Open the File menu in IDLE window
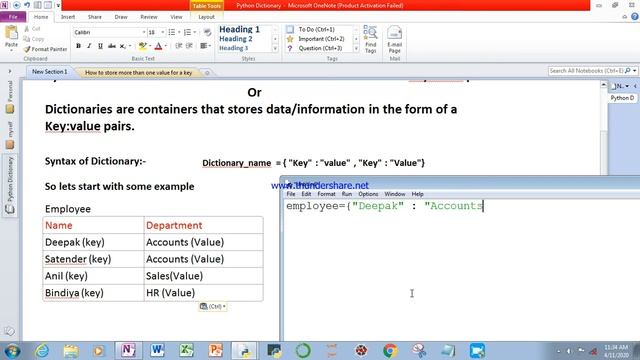 (x=291, y=194)
